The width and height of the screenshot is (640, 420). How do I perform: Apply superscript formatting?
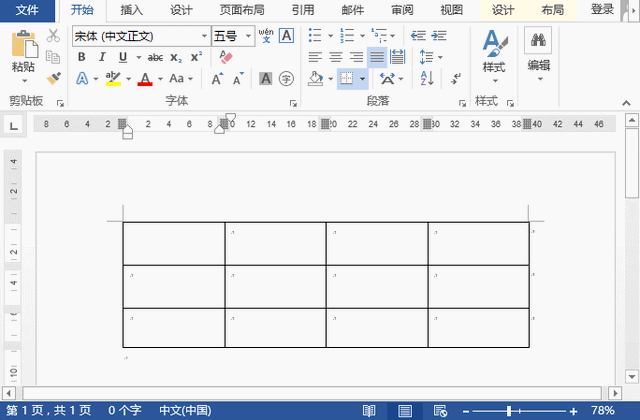pos(196,57)
